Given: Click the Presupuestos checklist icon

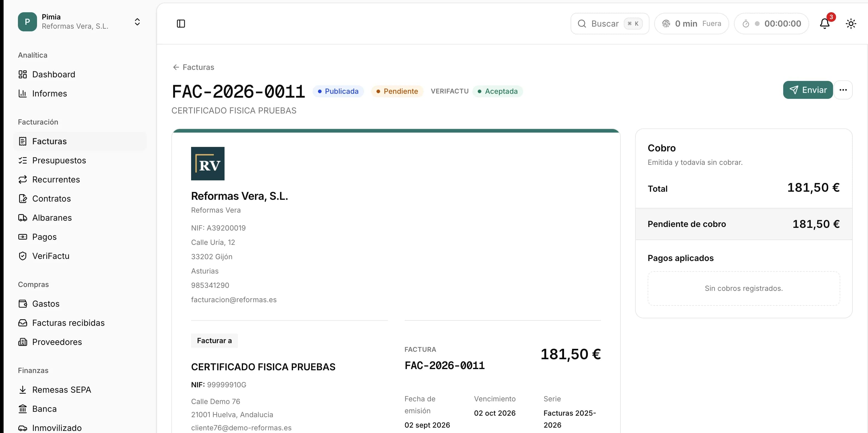Looking at the screenshot, I should (x=23, y=160).
